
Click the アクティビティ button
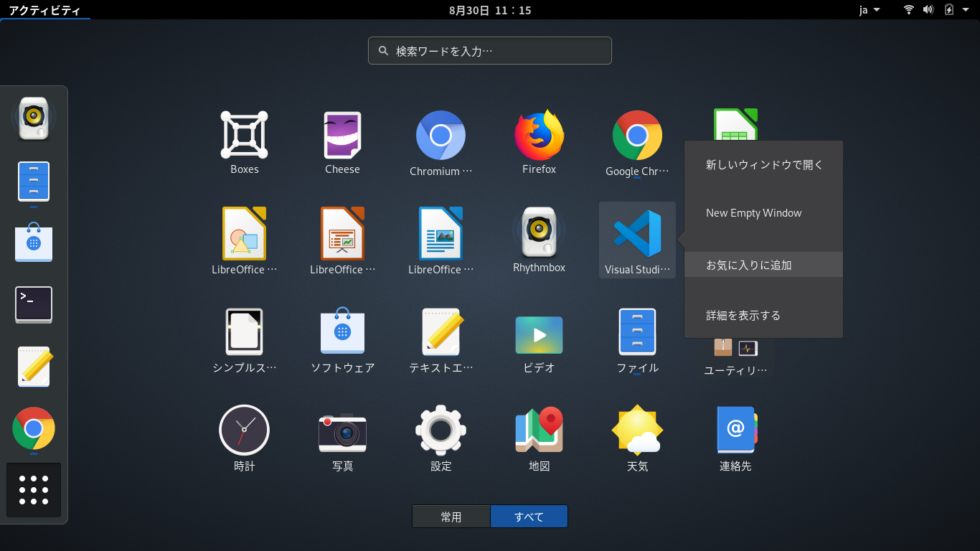coord(44,10)
